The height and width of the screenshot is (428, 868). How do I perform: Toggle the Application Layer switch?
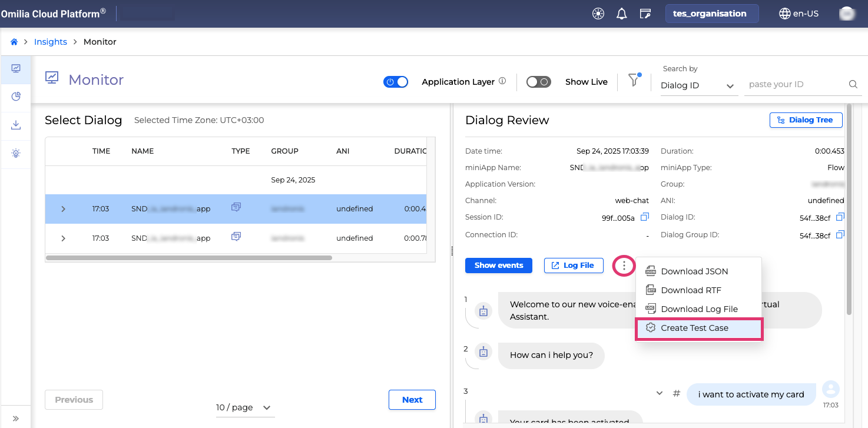point(396,82)
